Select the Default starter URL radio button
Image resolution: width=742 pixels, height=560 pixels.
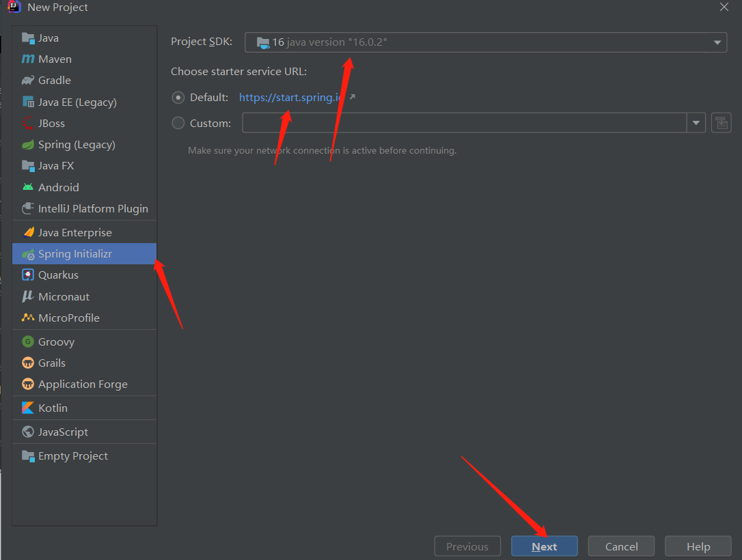(x=178, y=98)
